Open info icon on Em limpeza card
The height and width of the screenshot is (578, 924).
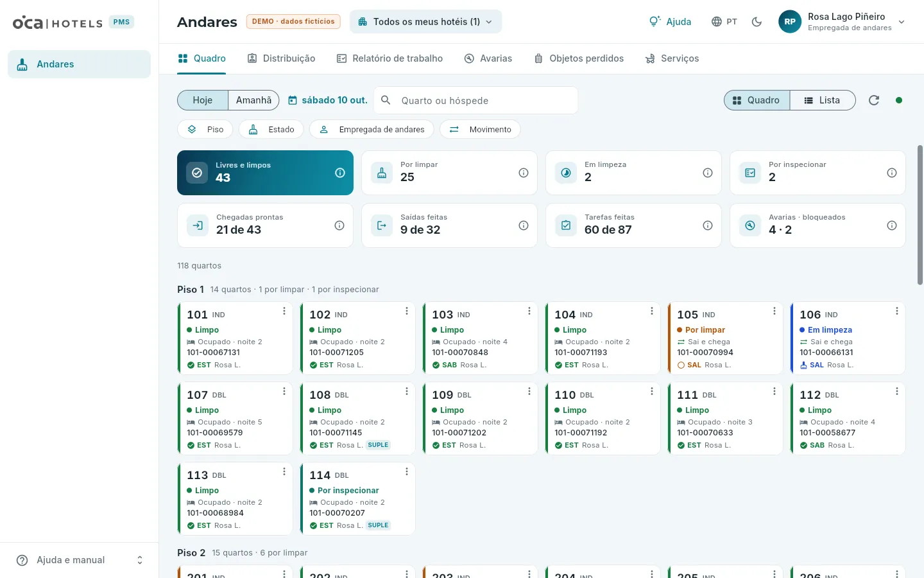click(708, 173)
